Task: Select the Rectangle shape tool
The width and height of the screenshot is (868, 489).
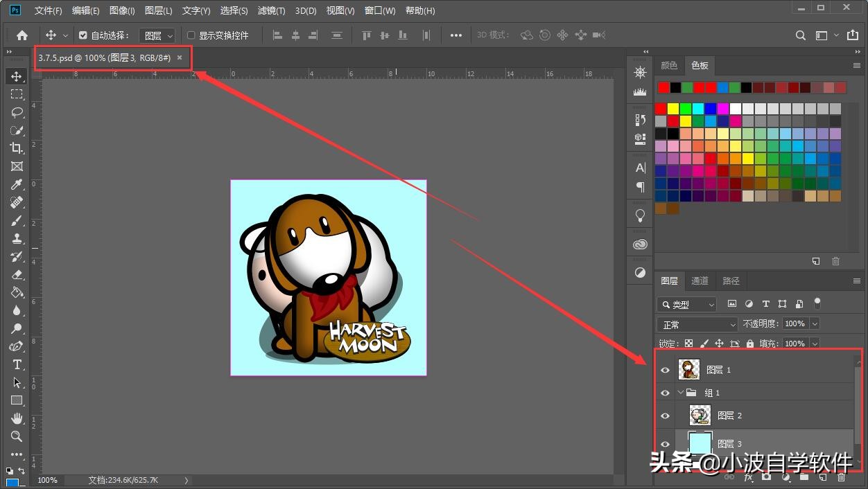Action: point(17,400)
